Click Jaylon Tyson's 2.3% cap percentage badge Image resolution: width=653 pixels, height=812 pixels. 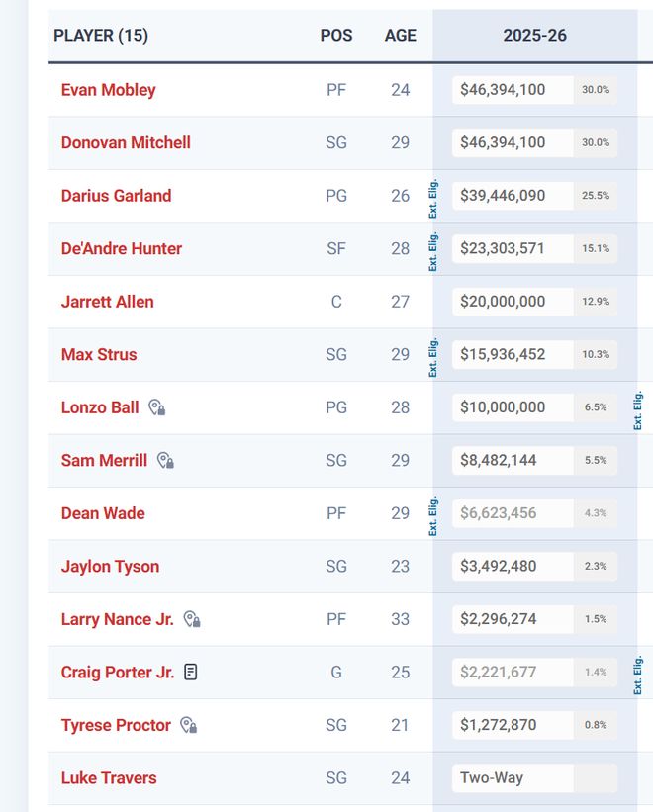point(596,566)
